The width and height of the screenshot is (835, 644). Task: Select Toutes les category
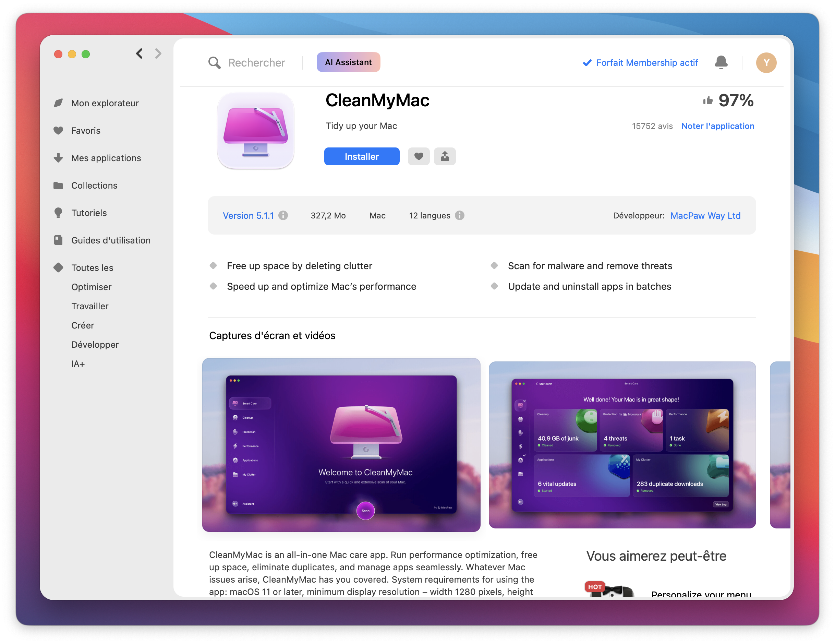[92, 268]
